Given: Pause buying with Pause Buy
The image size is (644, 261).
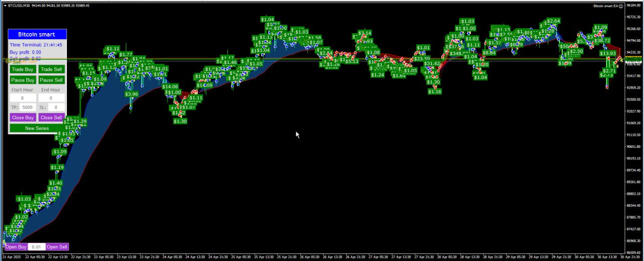Looking at the screenshot, I should point(23,80).
